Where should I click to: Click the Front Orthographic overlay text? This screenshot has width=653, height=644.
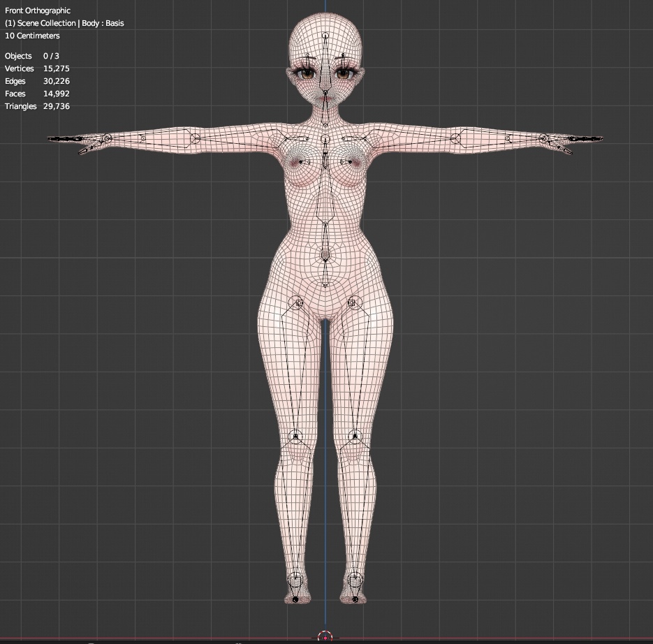[36, 10]
